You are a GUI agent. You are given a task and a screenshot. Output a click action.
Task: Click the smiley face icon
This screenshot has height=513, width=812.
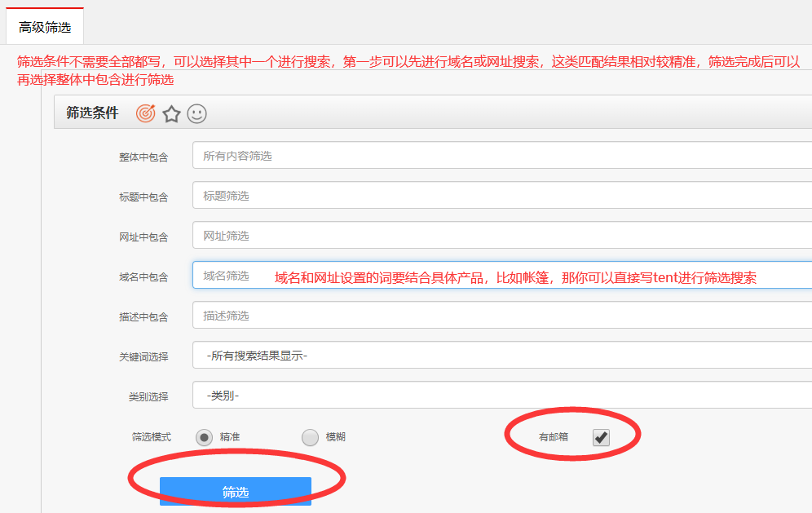pos(196,113)
